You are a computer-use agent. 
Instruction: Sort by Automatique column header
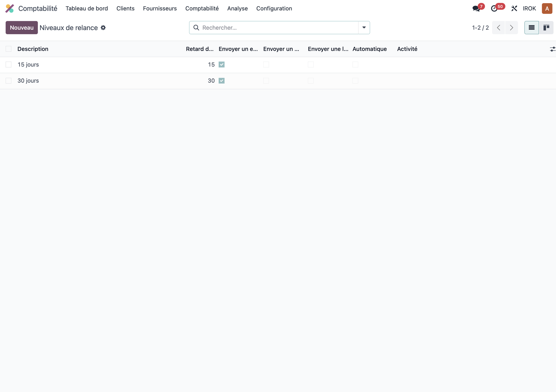click(x=370, y=49)
